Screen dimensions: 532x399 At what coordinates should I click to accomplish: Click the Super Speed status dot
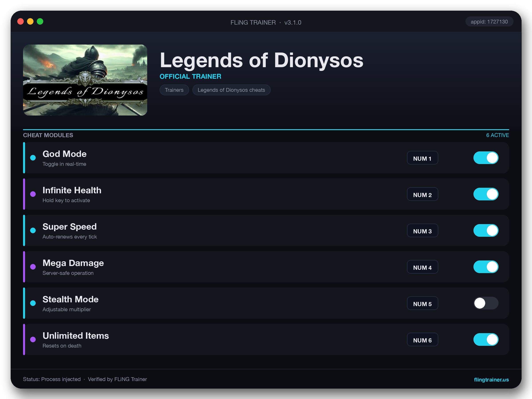(33, 230)
